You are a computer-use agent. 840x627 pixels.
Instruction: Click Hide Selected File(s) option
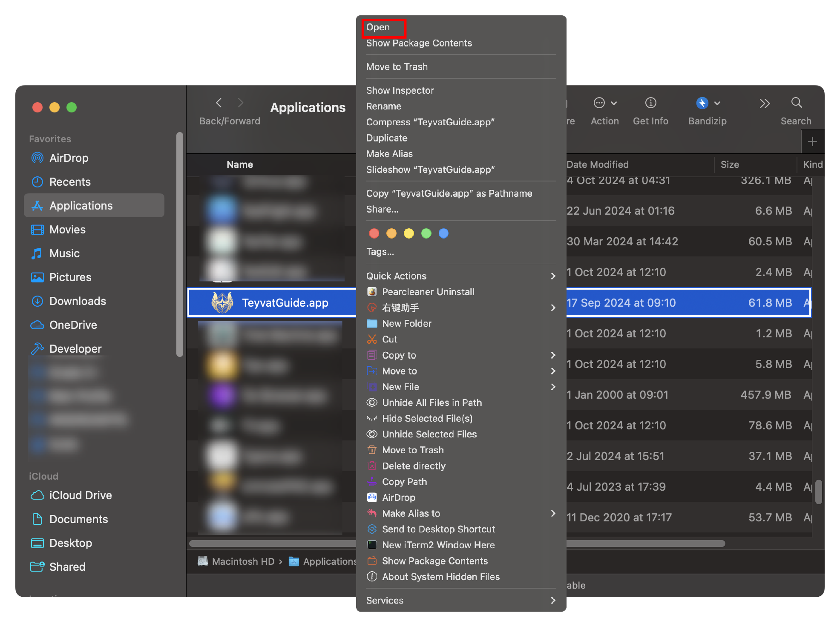pos(427,418)
